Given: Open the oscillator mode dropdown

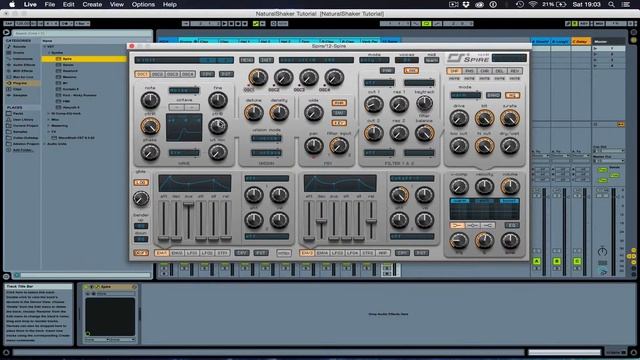Looking at the screenshot, I should (x=184, y=90).
